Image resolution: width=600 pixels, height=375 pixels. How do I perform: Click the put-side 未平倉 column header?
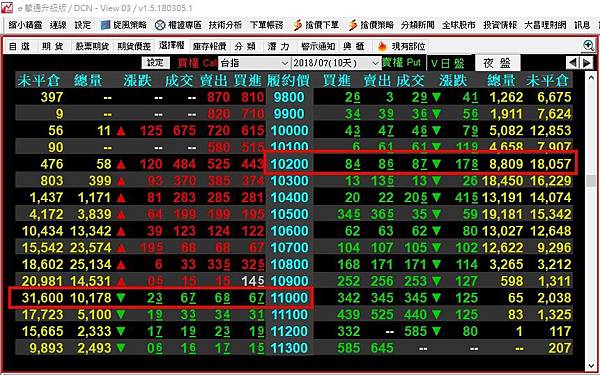(548, 81)
